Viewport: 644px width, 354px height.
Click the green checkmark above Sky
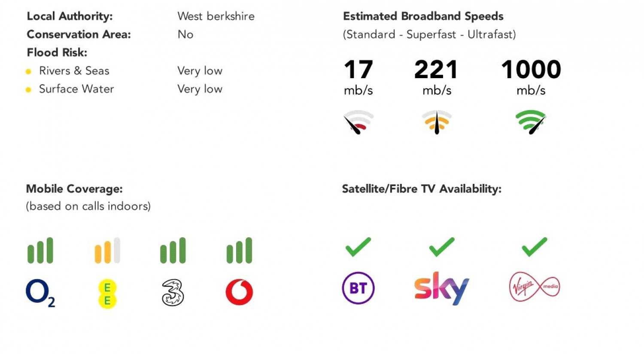pyautogui.click(x=441, y=247)
